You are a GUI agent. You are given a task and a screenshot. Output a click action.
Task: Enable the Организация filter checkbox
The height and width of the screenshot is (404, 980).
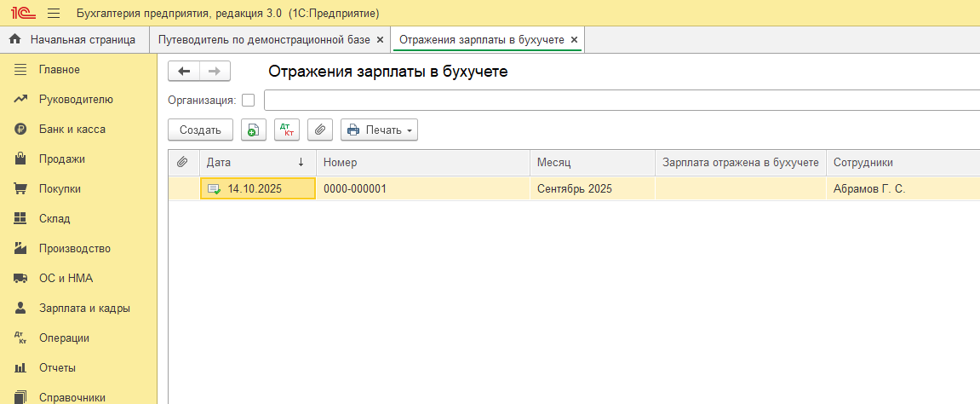click(249, 101)
